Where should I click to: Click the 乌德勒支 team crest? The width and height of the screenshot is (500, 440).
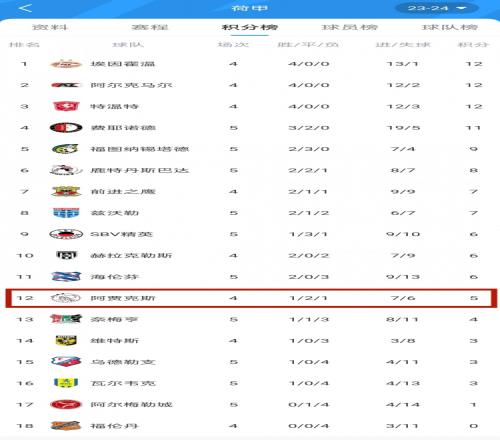66,362
